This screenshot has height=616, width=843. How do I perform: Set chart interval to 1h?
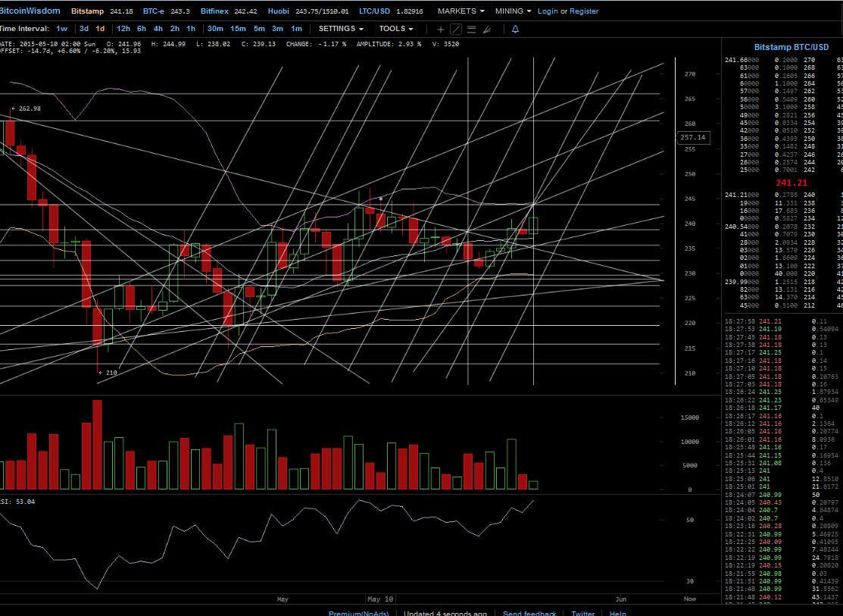tap(191, 29)
